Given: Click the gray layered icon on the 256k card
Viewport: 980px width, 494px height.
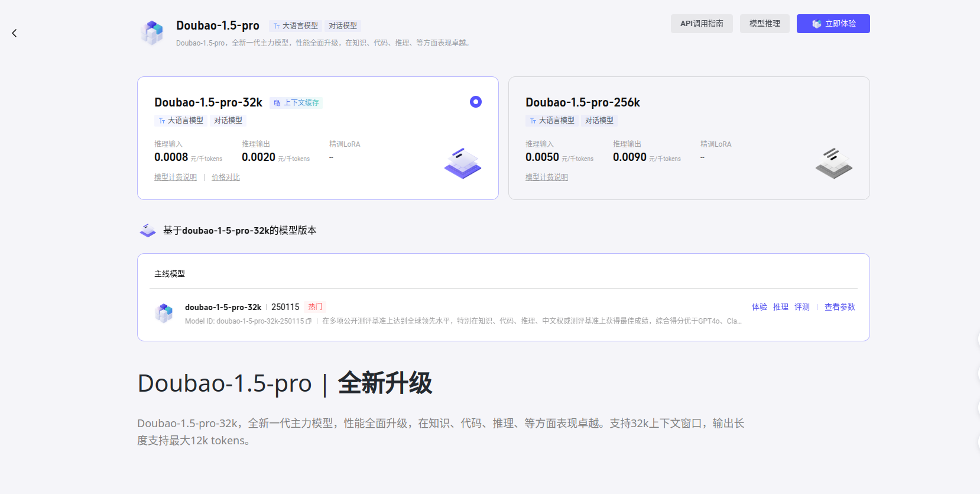Looking at the screenshot, I should 834,163.
